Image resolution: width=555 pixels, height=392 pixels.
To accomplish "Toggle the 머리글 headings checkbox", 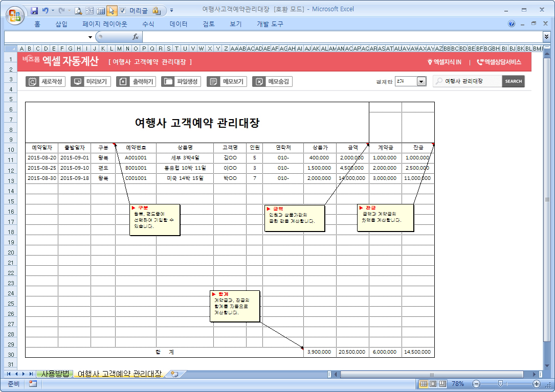I will click(x=122, y=11).
